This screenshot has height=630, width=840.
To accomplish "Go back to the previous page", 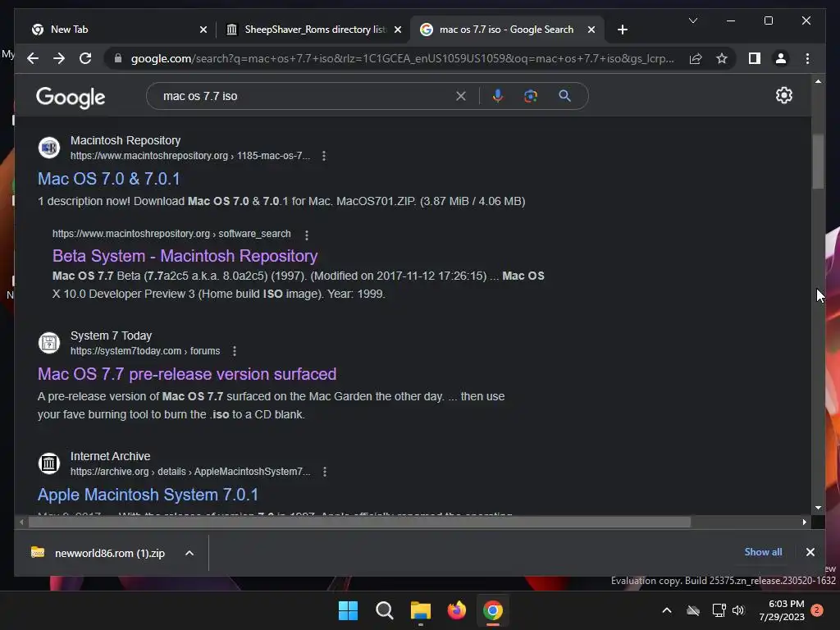I will coord(33,58).
